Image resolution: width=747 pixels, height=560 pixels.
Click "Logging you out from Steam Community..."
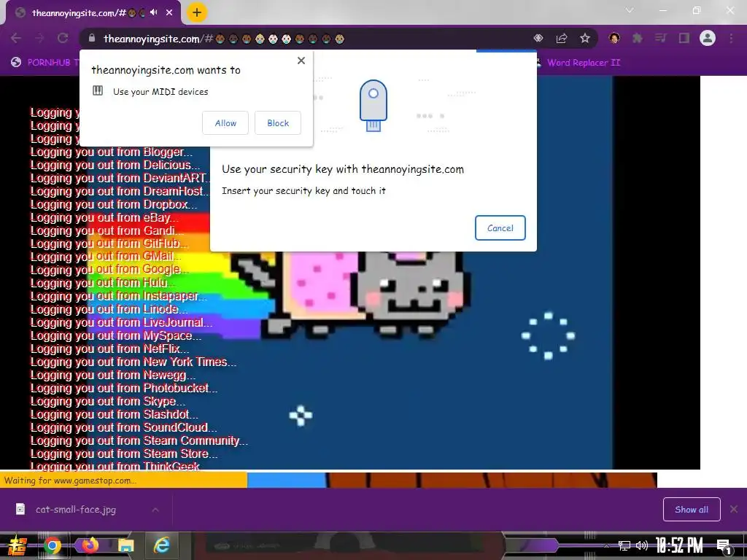pos(139,441)
